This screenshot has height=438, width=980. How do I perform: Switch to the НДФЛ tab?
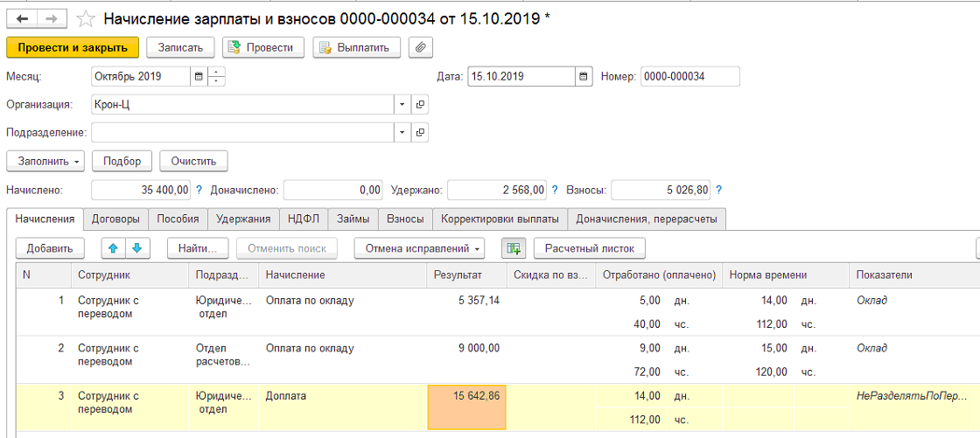pyautogui.click(x=304, y=219)
